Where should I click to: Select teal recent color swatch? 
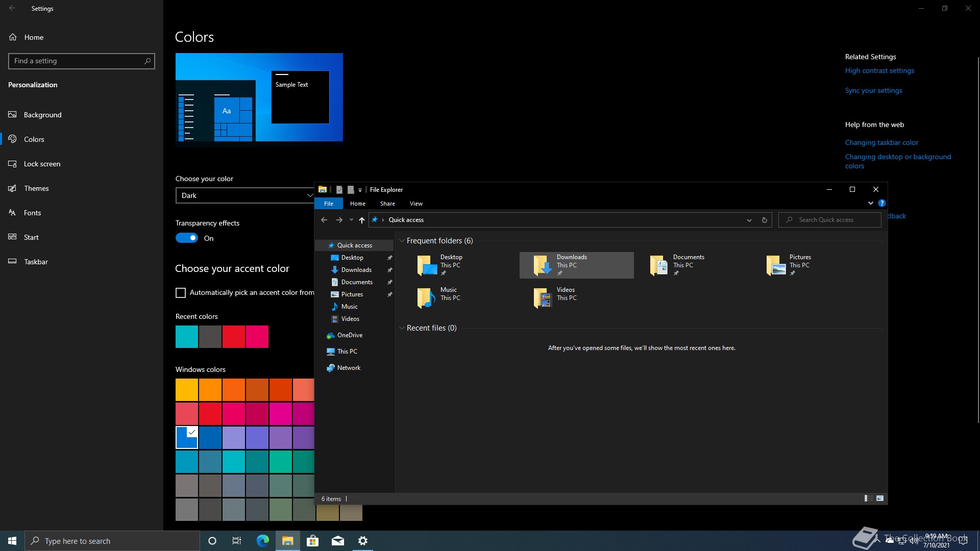pos(187,337)
